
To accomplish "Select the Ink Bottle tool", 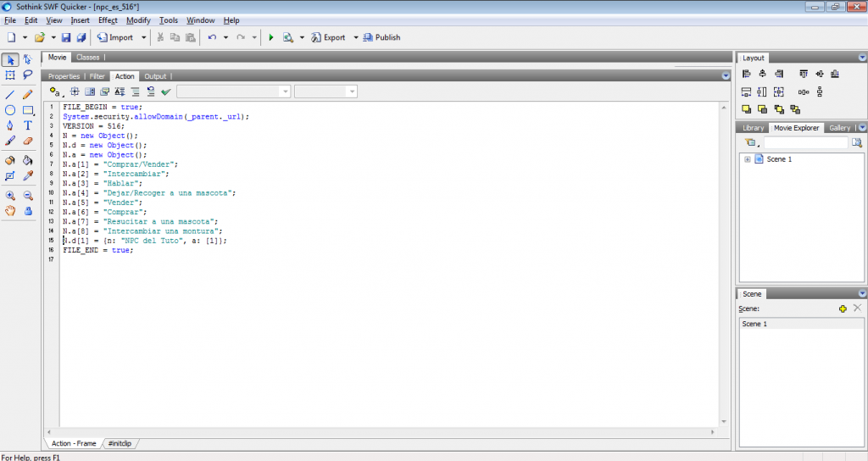I will point(10,160).
